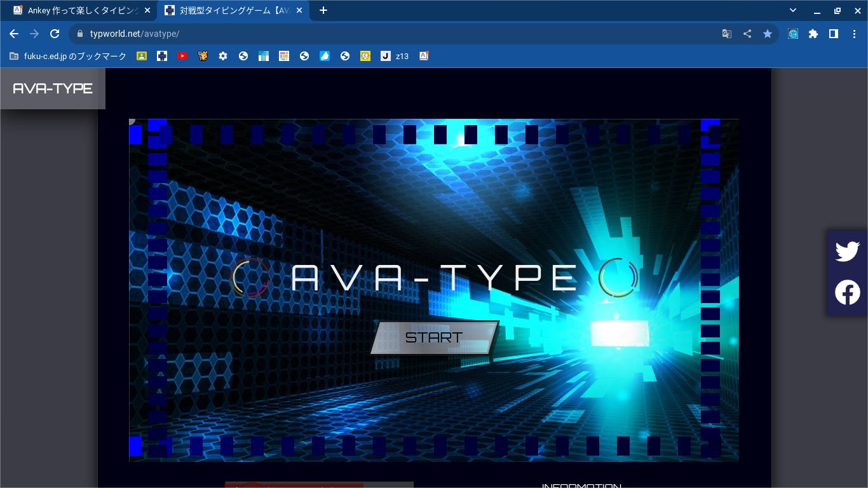This screenshot has width=868, height=488.
Task: Open the Chrome three-dot menu
Action: click(854, 34)
